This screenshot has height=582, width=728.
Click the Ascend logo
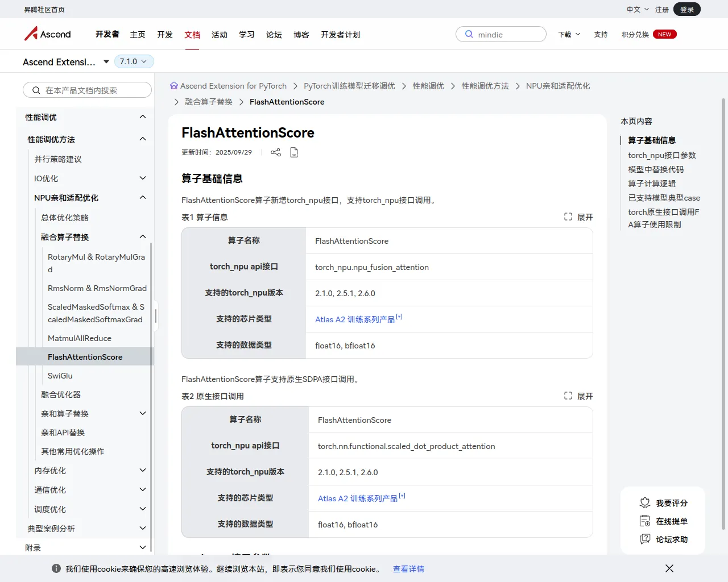tap(48, 34)
